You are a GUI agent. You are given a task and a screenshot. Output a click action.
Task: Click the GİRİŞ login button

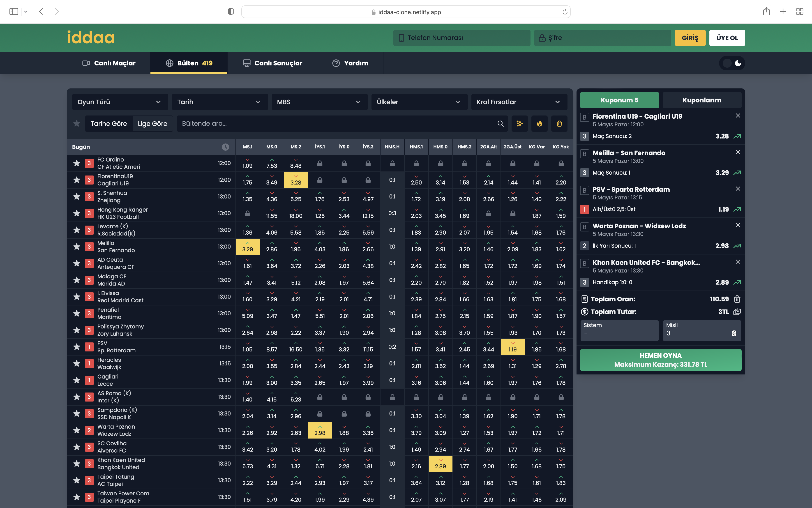(690, 38)
